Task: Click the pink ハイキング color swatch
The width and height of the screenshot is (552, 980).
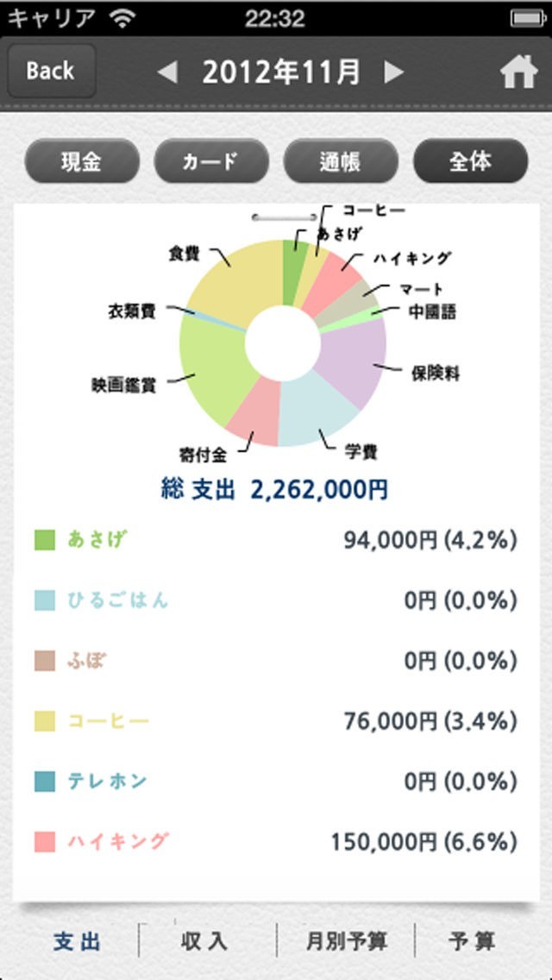Action: (45, 842)
